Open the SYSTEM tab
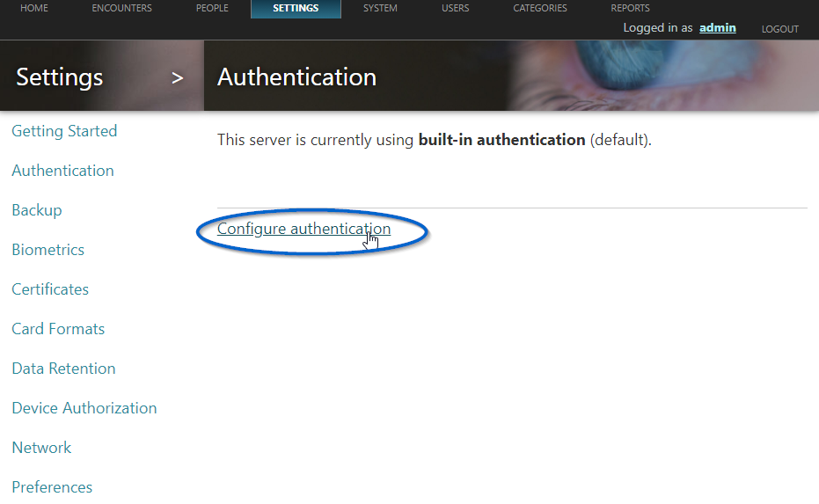 pyautogui.click(x=380, y=9)
